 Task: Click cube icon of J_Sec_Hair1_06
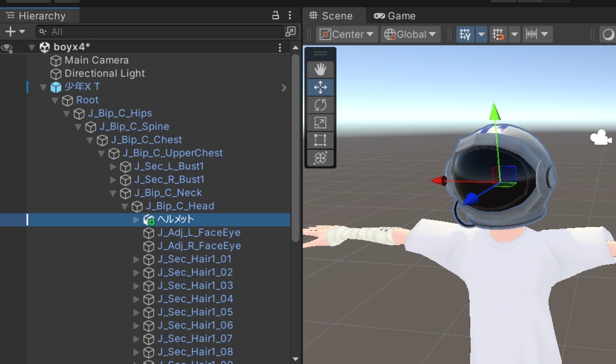[x=149, y=326]
